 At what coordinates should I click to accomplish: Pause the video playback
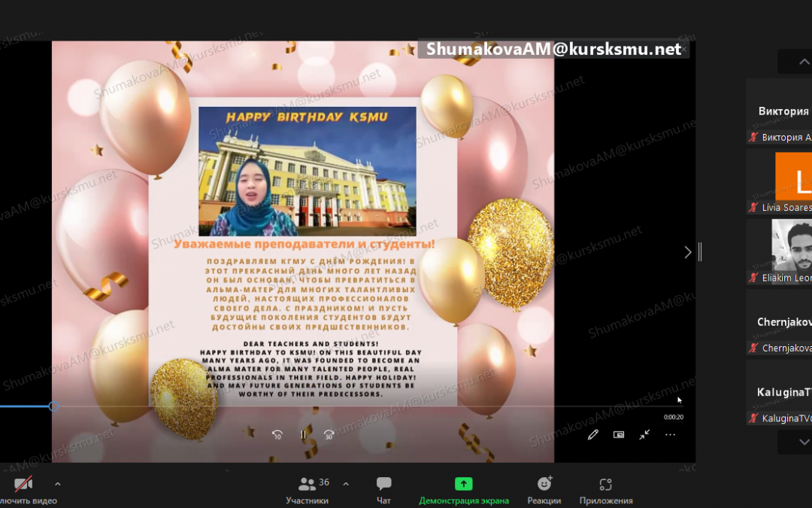pos(304,434)
